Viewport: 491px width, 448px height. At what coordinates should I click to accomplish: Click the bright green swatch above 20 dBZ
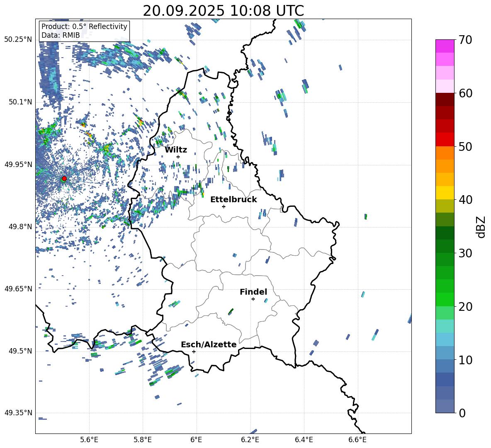(445, 299)
